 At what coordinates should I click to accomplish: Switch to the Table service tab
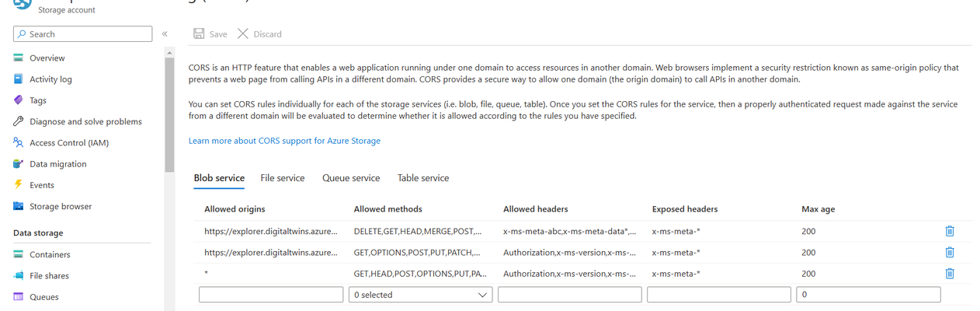(423, 178)
